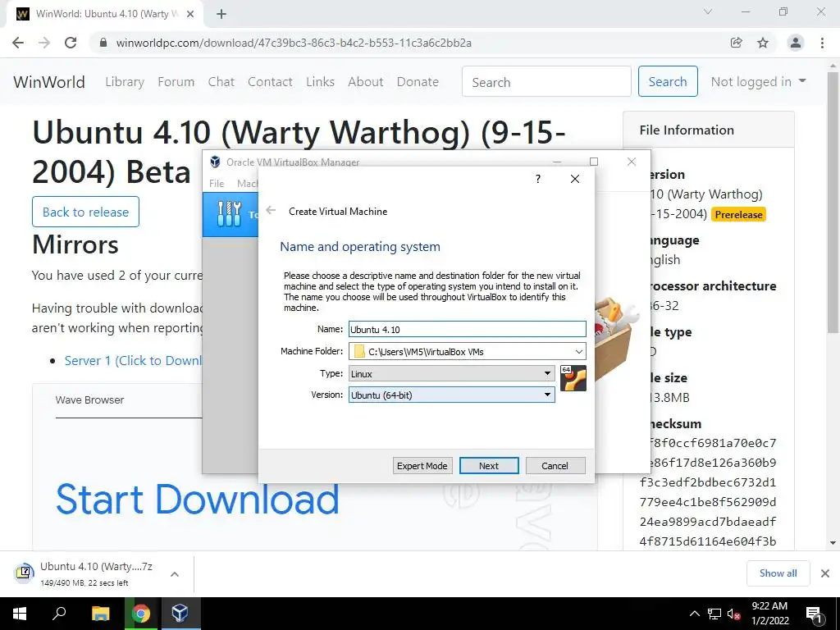Switch to Chrome in taskbar
Viewport: 840px width, 630px height.
[x=141, y=614]
